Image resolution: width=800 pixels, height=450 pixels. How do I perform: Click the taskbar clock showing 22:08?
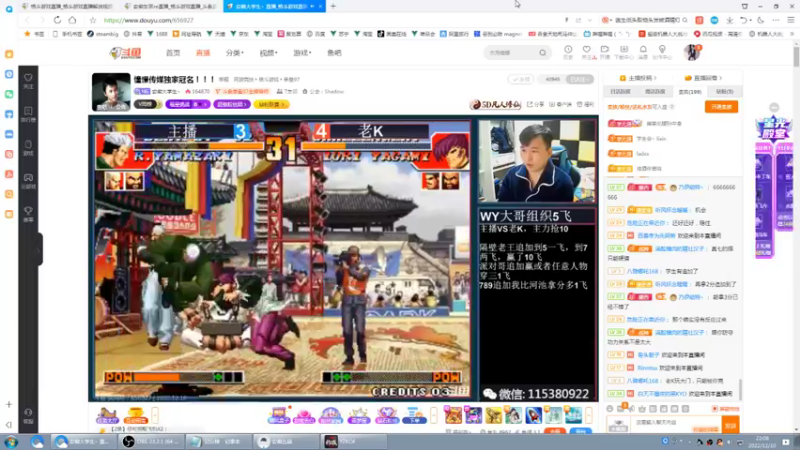(762, 442)
